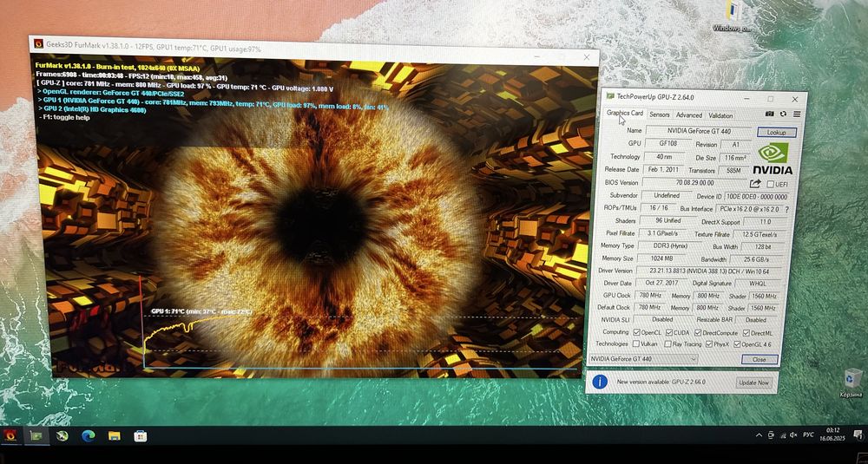Click the BIOS Version field 70.08.29.00.00
This screenshot has width=868, height=464.
694,182
